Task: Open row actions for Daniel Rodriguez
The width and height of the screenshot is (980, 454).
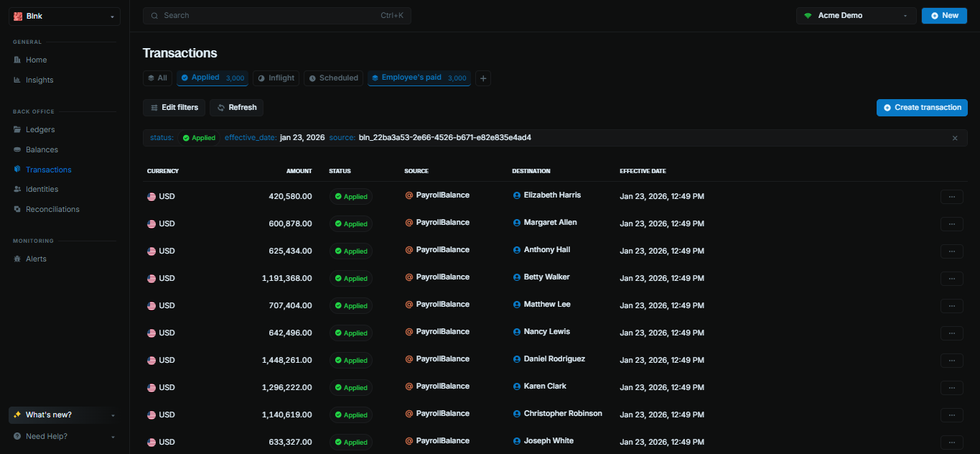Action: point(951,360)
